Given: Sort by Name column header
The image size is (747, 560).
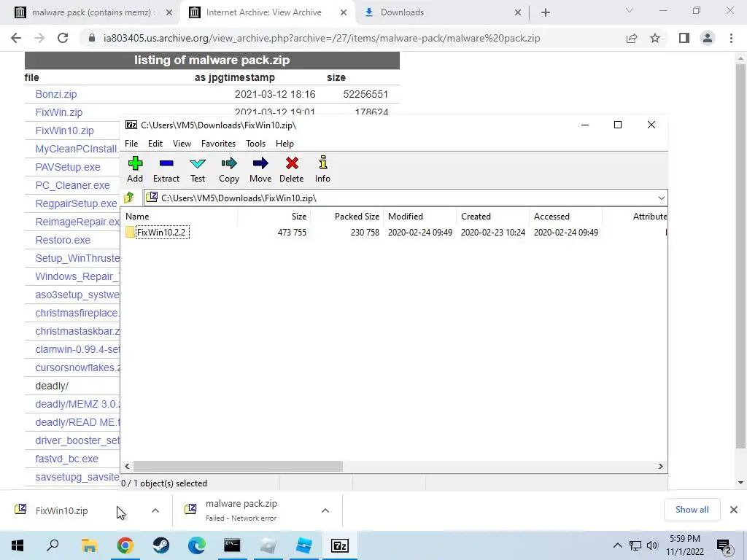Looking at the screenshot, I should pos(180,216).
